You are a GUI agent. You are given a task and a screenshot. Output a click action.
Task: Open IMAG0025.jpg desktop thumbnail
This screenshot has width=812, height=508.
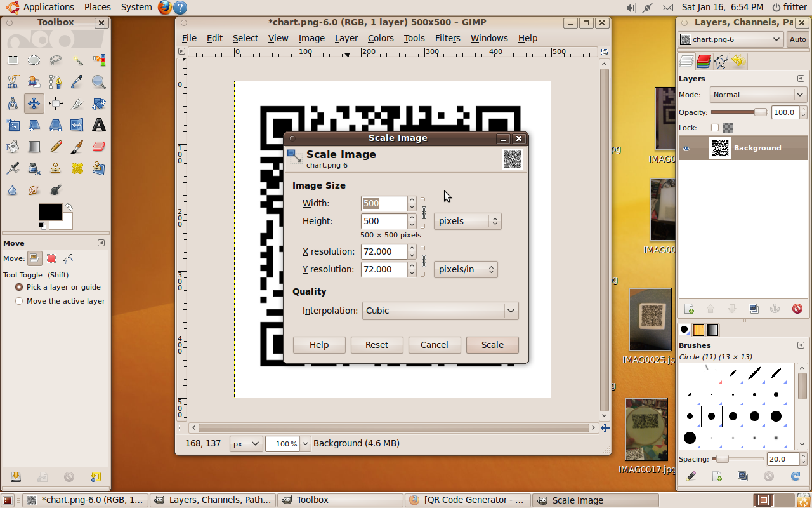click(x=650, y=319)
